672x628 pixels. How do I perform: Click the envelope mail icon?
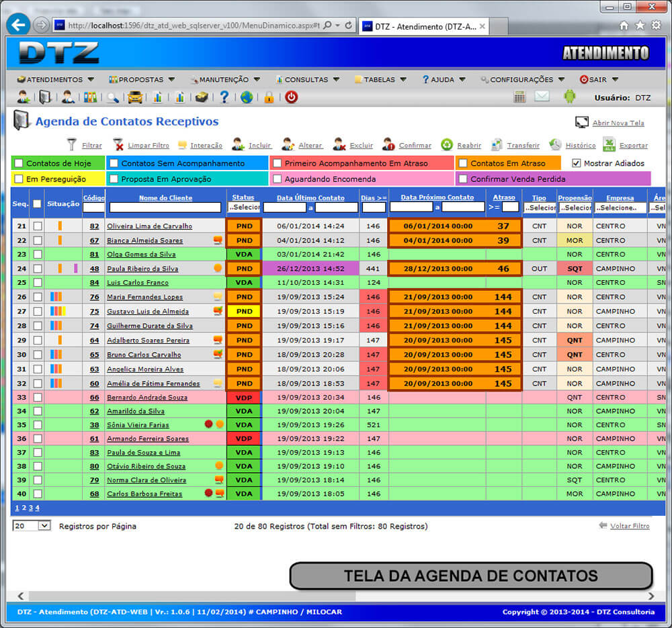point(542,97)
